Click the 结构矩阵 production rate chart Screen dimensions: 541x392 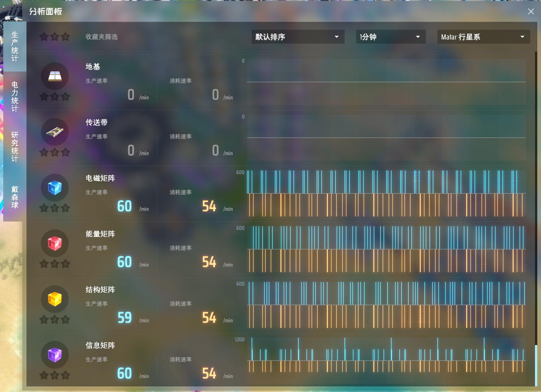(x=386, y=294)
